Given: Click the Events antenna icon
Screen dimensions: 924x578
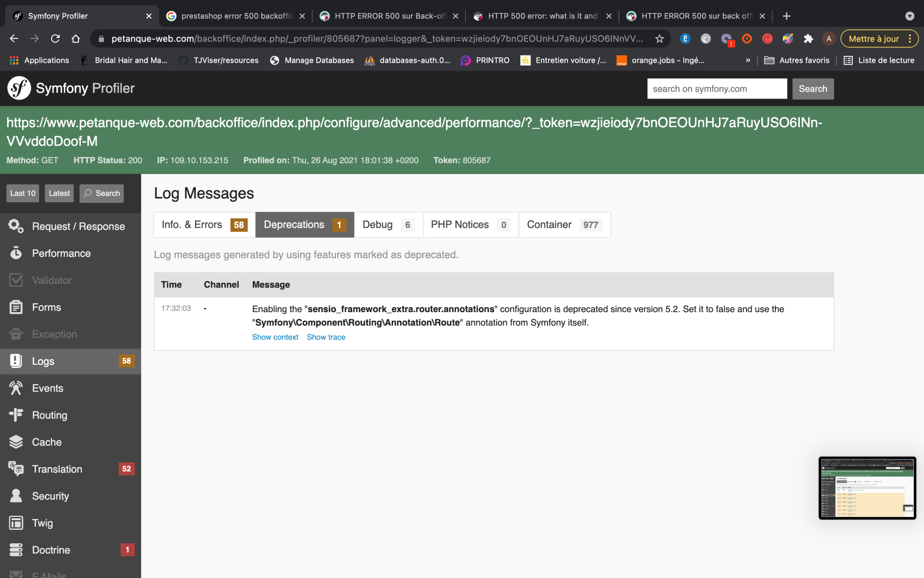Looking at the screenshot, I should (x=16, y=388).
